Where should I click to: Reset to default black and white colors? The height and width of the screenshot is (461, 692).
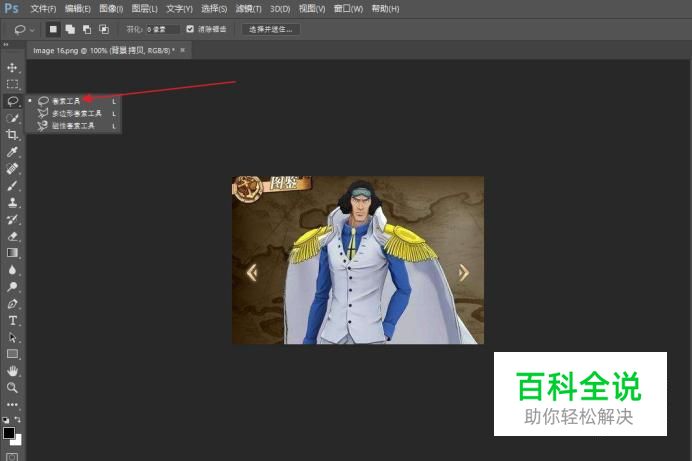(5, 420)
